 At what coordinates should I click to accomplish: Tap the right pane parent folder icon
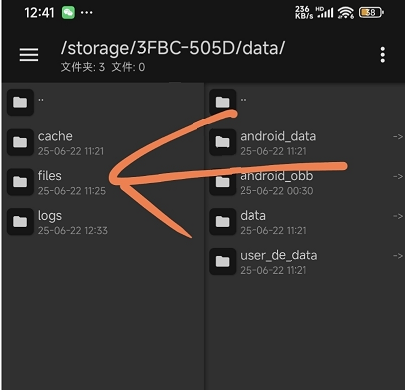coord(223,103)
